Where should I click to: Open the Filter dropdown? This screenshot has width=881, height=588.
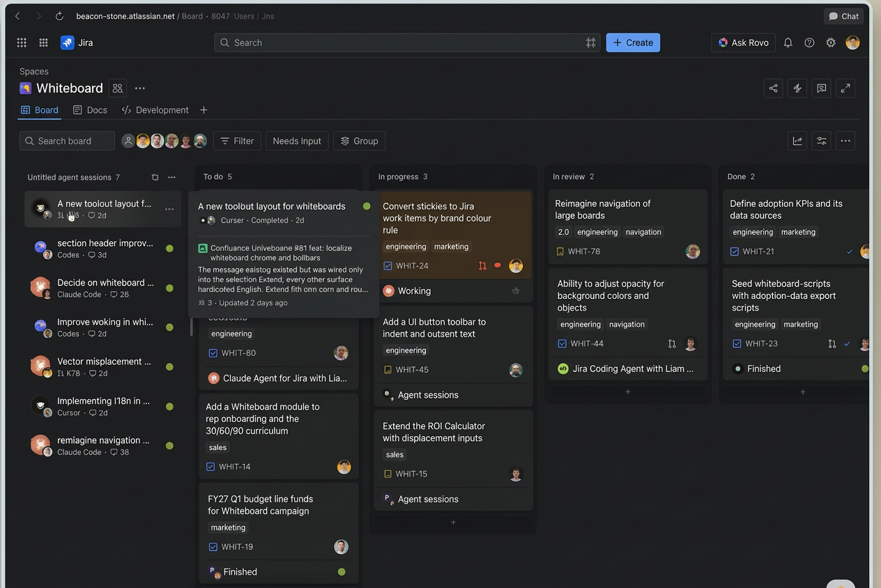tap(237, 141)
